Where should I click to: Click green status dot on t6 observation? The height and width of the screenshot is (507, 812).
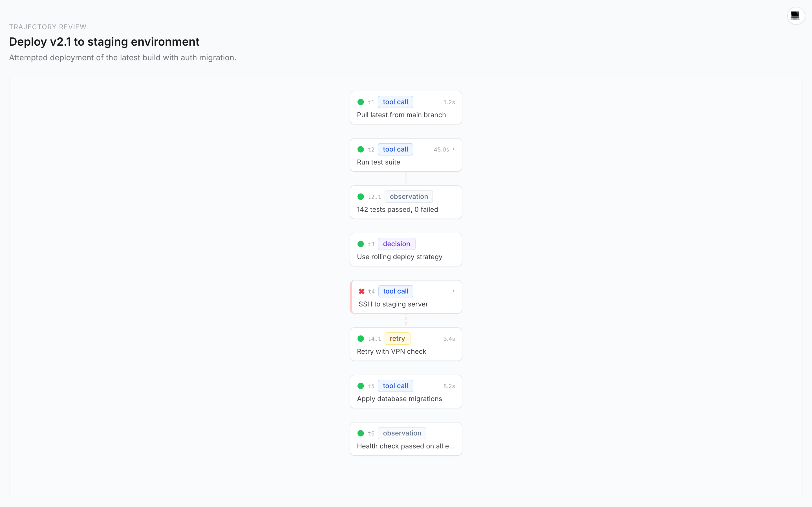pos(361,433)
